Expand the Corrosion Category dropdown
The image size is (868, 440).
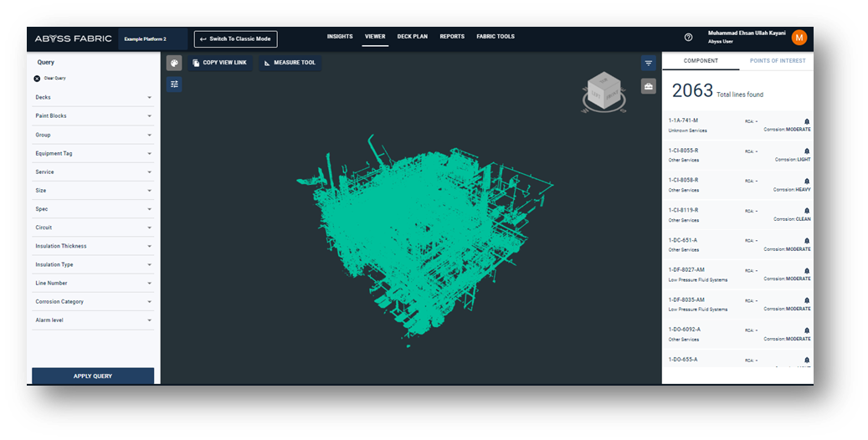(x=149, y=302)
